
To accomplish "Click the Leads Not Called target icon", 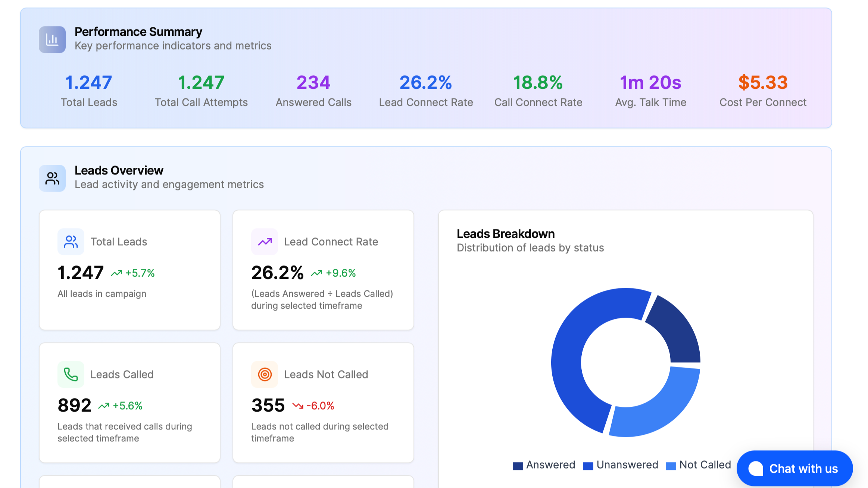I will click(x=265, y=374).
